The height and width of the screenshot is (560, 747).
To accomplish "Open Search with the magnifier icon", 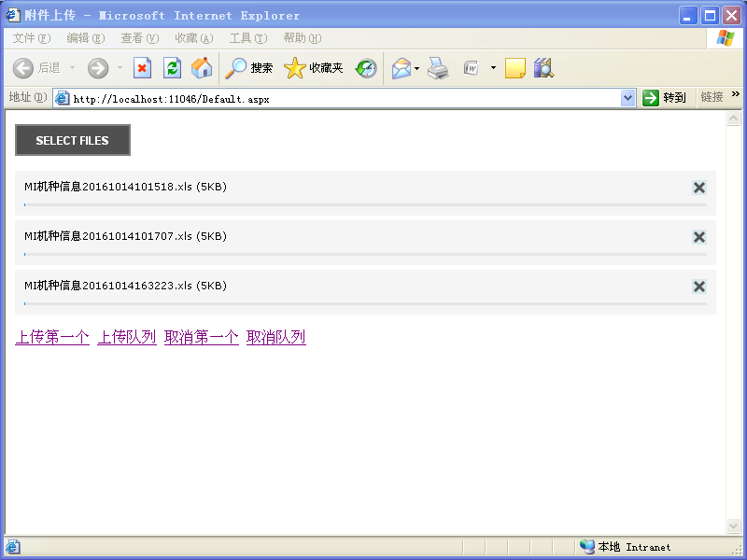I will 236,68.
